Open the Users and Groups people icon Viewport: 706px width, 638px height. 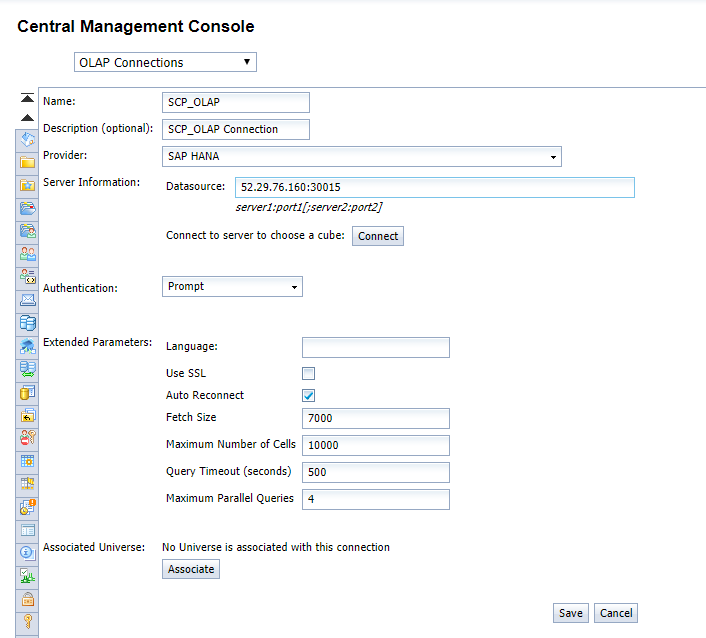[x=27, y=254]
